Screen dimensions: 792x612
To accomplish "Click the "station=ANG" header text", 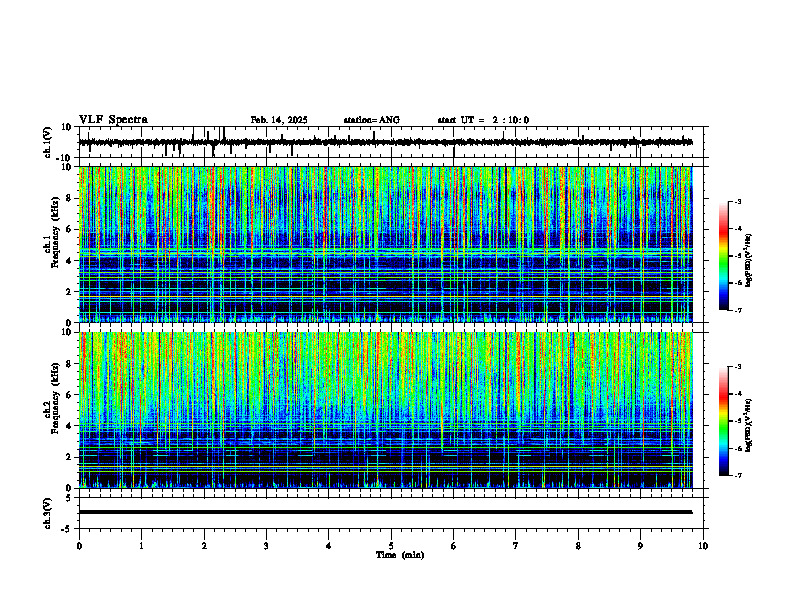I will pyautogui.click(x=372, y=120).
